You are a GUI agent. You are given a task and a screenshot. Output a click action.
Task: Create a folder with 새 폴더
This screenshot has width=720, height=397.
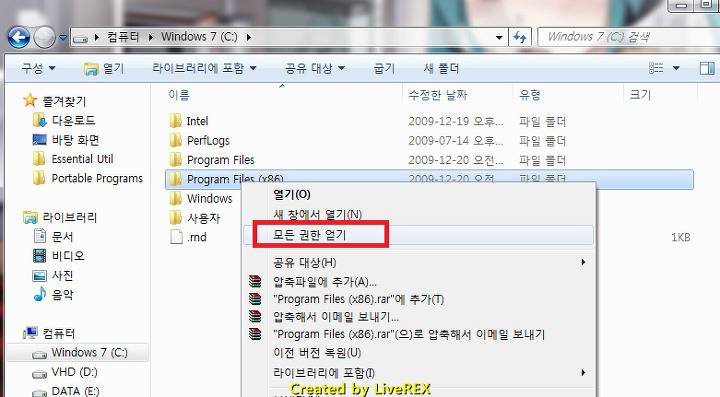tap(441, 68)
